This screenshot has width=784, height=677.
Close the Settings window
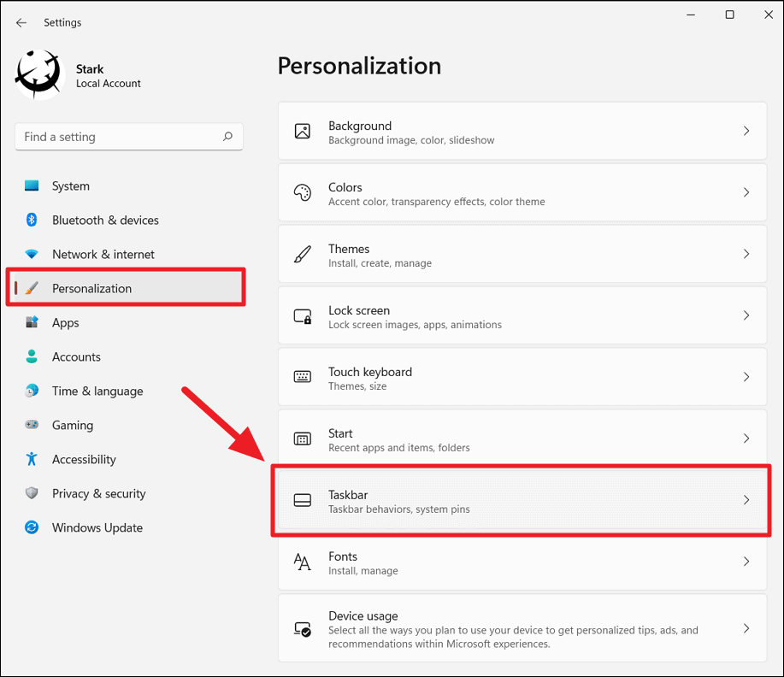pyautogui.click(x=769, y=15)
